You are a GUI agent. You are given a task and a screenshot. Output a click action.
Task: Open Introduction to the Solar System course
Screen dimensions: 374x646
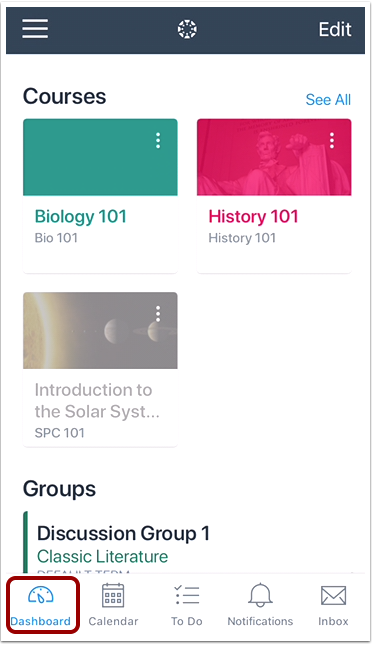[x=97, y=401]
